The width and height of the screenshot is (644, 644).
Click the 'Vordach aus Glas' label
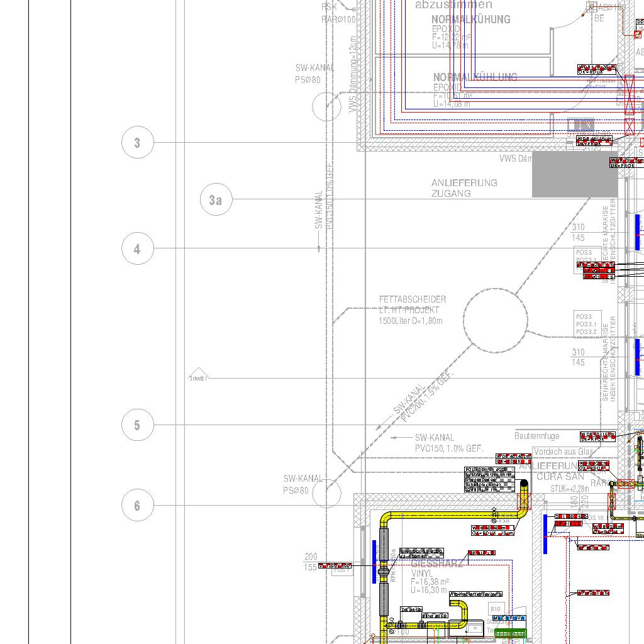(563, 452)
